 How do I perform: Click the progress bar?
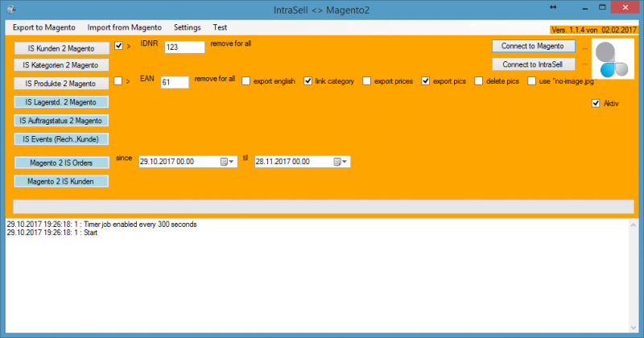pyautogui.click(x=324, y=207)
